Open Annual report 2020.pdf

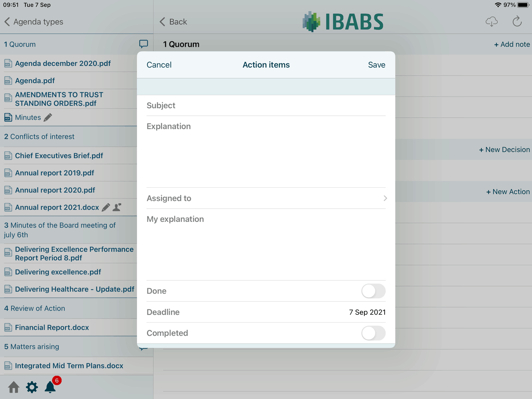pyautogui.click(x=55, y=190)
